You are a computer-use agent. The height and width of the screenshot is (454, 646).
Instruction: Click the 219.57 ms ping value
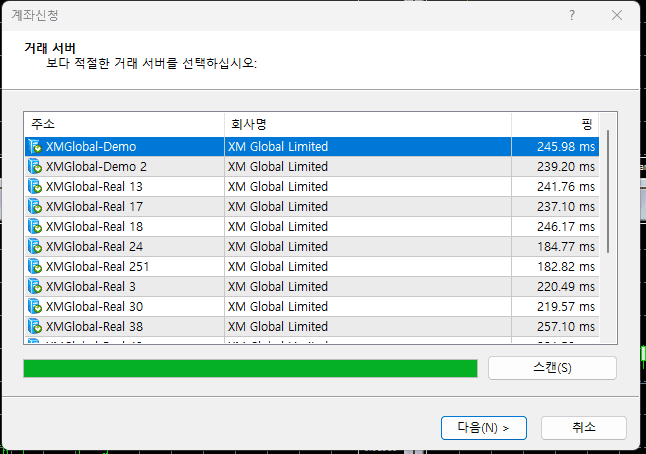coord(566,307)
